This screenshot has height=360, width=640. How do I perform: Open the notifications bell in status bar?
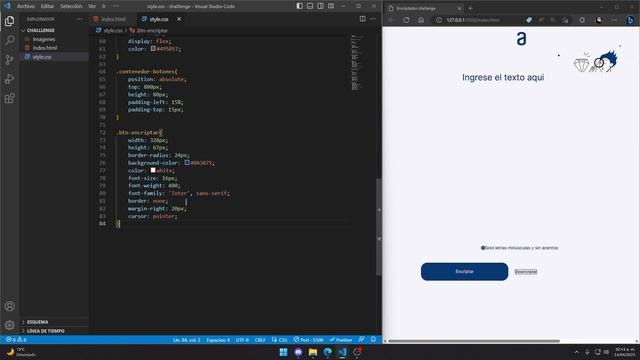coord(373,340)
